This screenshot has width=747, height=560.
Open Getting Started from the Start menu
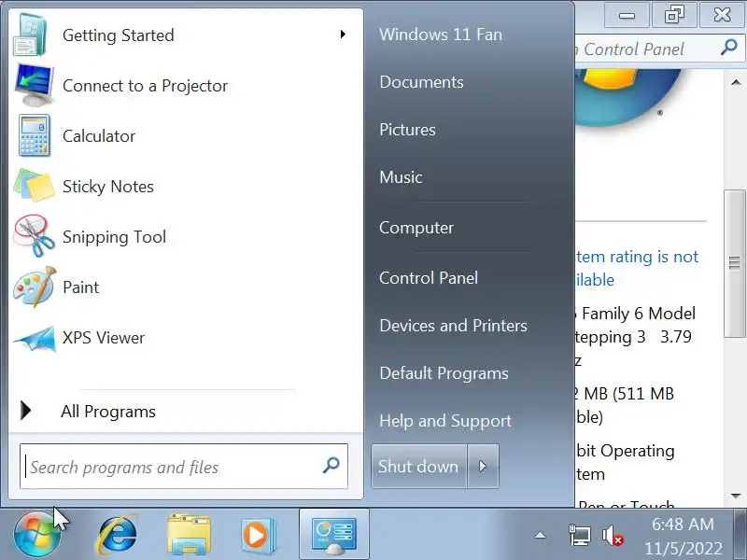tap(186, 35)
